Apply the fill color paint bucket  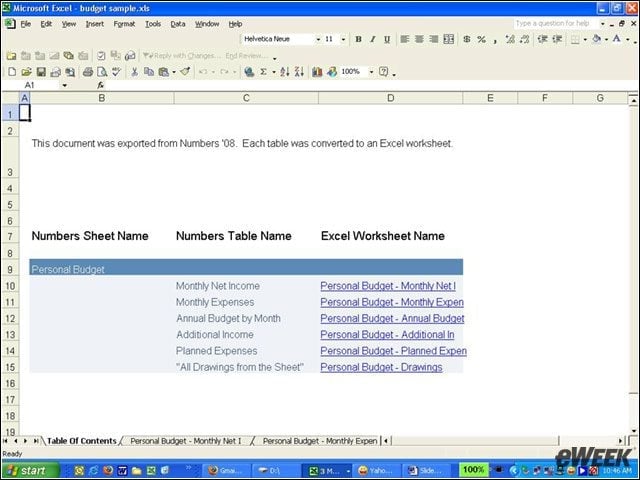point(597,39)
